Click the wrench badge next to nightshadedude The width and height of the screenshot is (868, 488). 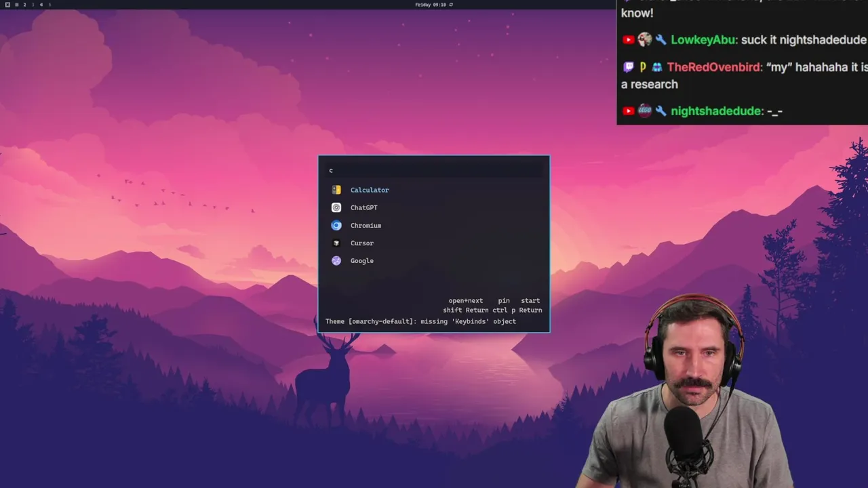660,111
